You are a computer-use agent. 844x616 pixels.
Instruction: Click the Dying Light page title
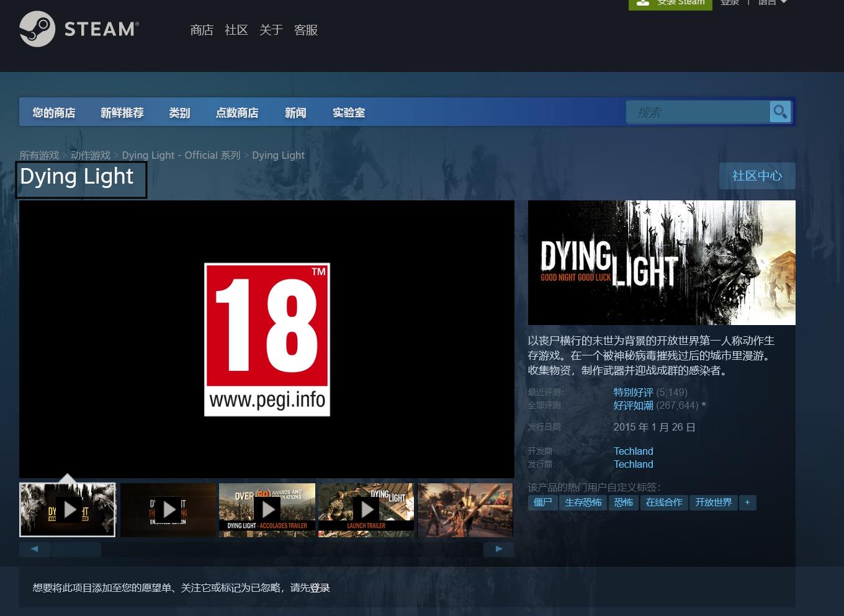[77, 176]
